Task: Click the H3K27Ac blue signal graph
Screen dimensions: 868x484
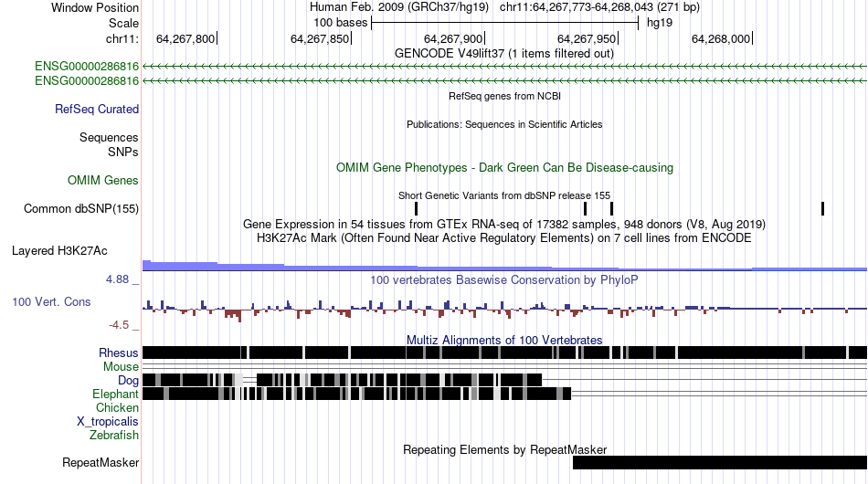Action: (x=504, y=266)
